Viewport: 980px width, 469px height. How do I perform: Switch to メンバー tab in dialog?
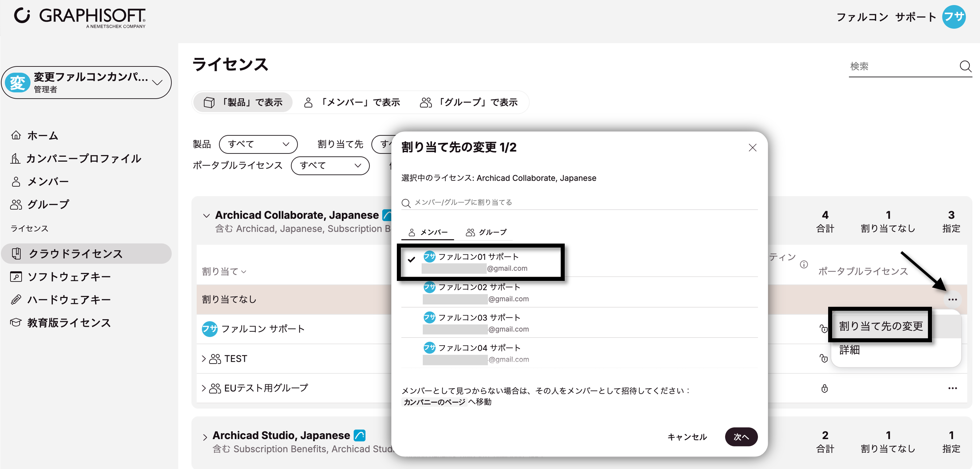(x=428, y=232)
